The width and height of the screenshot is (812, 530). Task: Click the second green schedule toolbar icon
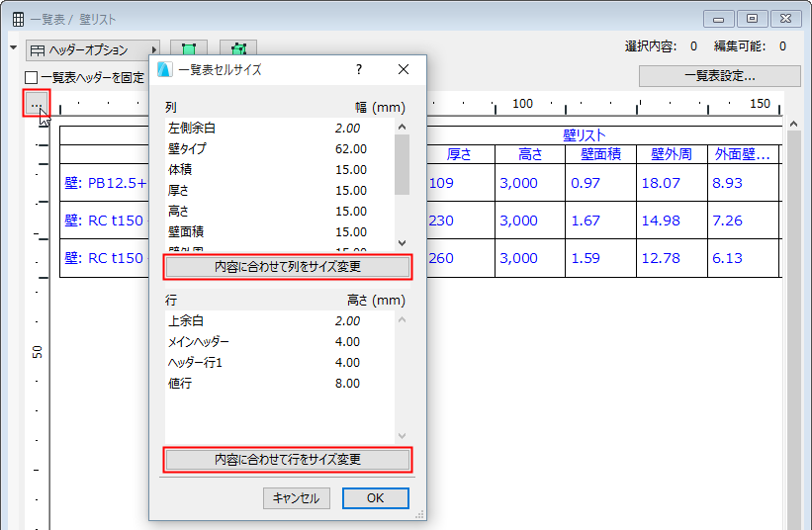coord(238,49)
